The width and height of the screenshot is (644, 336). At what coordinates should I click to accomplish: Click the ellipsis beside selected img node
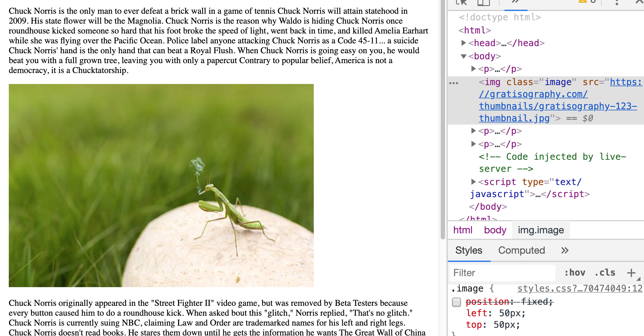(454, 83)
